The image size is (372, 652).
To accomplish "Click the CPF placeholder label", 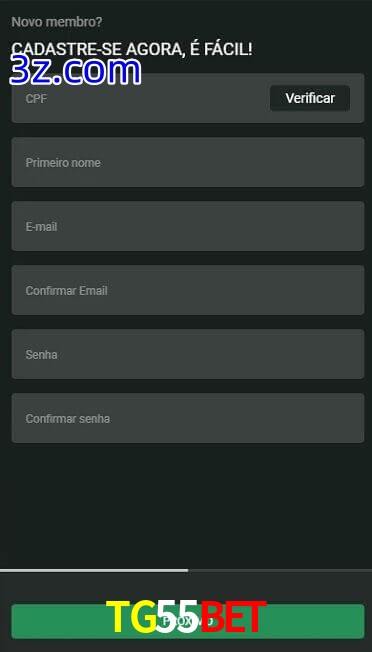I will coord(36,99).
